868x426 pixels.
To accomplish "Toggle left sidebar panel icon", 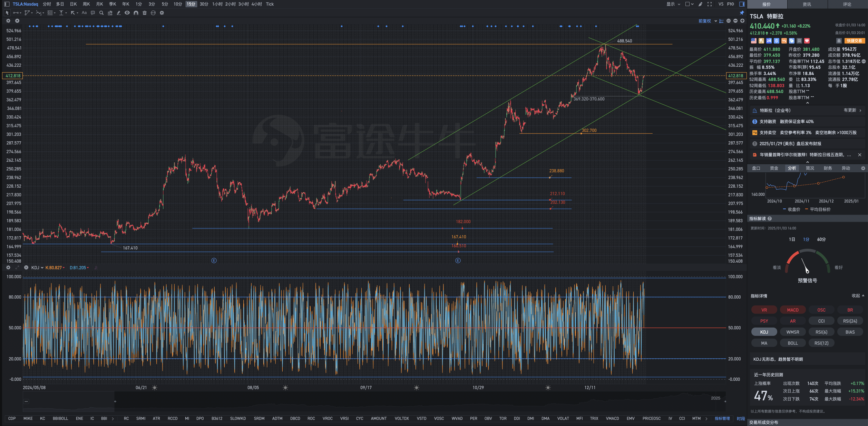I will click(7, 4).
